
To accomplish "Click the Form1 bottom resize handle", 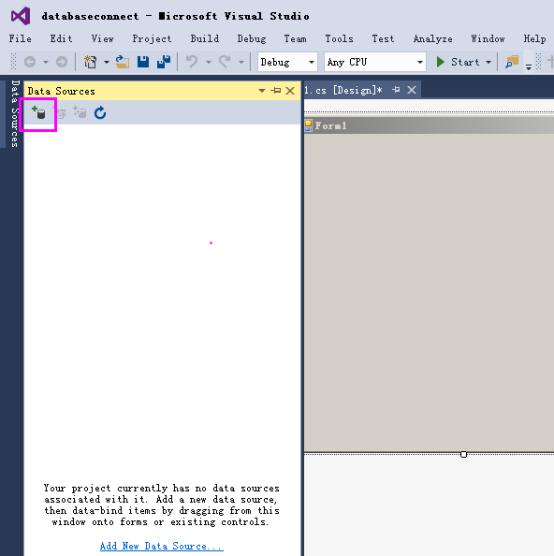I will tap(464, 454).
